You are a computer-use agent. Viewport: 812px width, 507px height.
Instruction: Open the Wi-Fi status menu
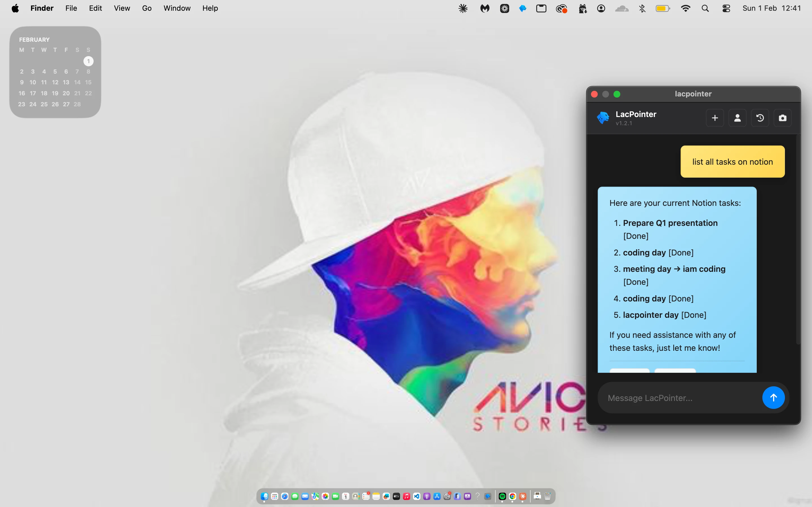tap(685, 8)
